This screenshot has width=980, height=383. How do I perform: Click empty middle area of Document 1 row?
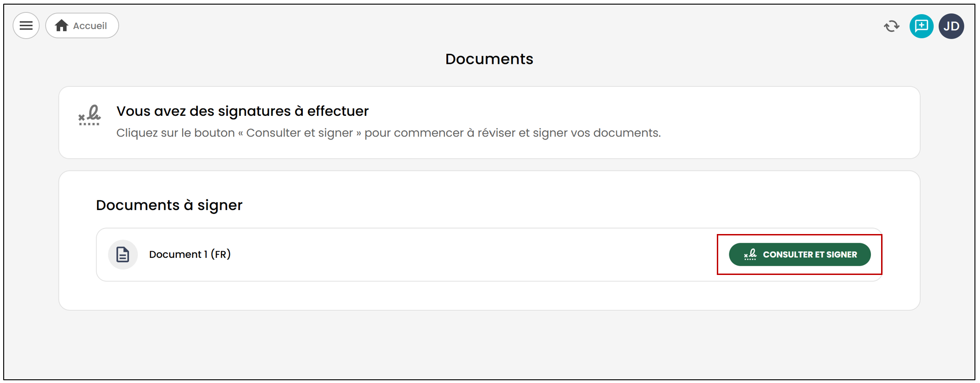474,254
